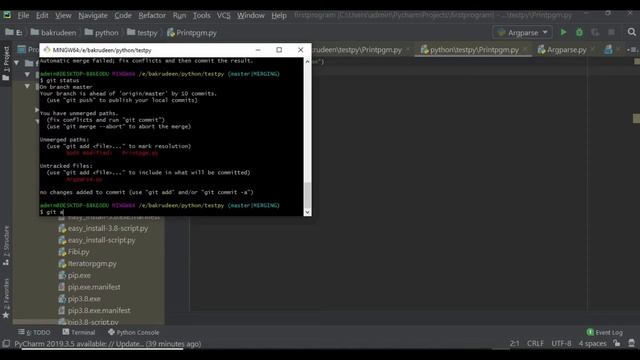Viewport: 640px width, 360px height.
Task: Collapse the top project tree root node
Action: coord(17,63)
